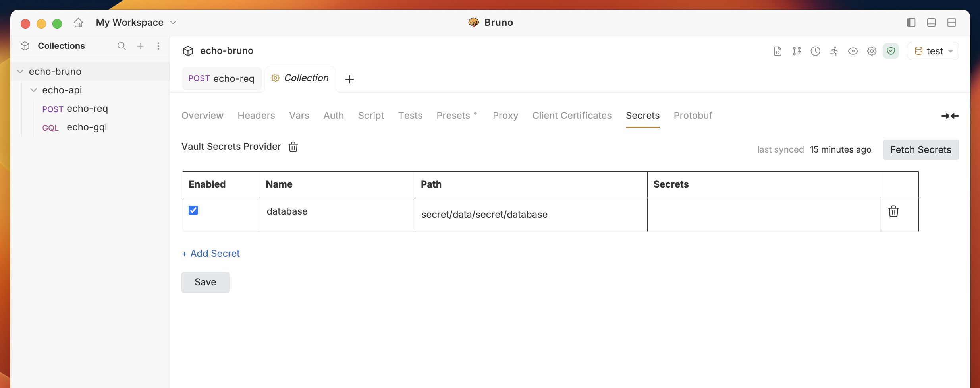Click the Add Secret link

click(x=211, y=254)
